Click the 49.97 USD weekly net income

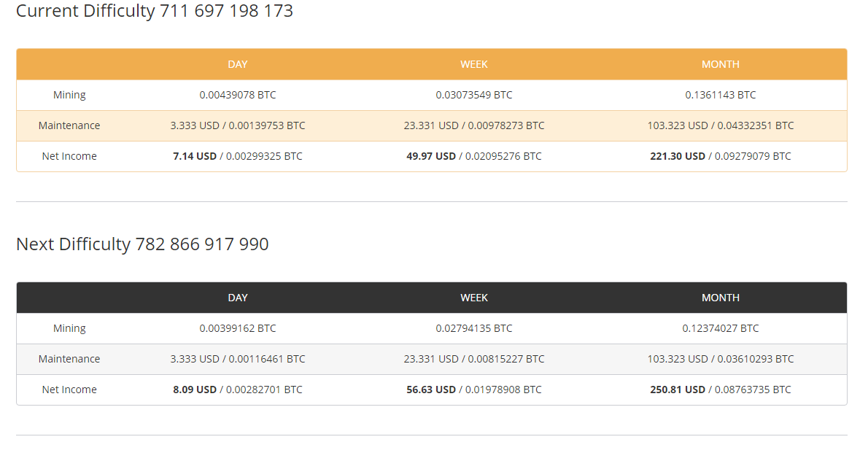[431, 156]
